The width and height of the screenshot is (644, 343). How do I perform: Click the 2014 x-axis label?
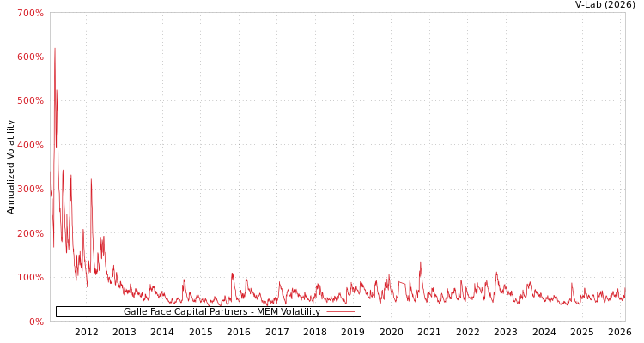[162, 332]
